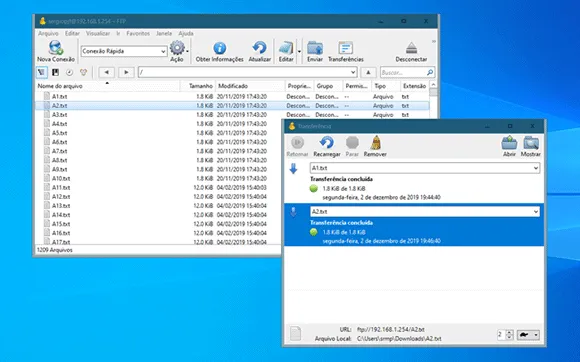Open the Favoritos menu
Screen dimensions: 580x362
tap(138, 33)
